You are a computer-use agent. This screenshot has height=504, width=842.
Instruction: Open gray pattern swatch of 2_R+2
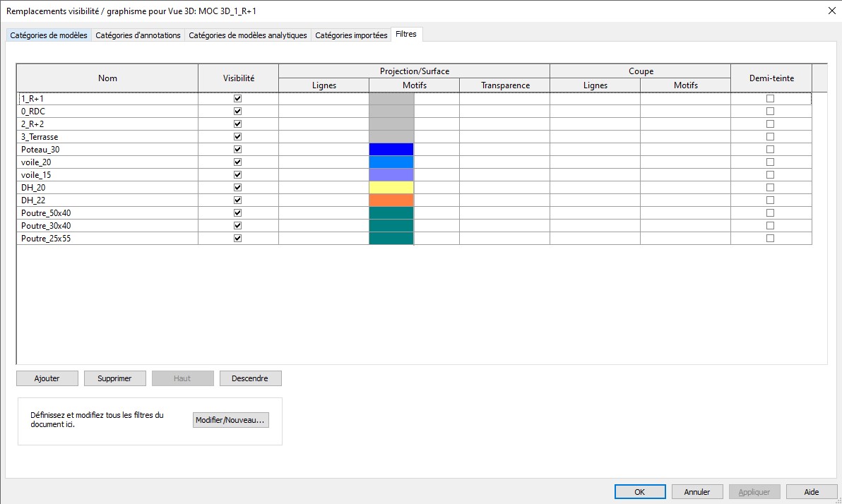391,124
